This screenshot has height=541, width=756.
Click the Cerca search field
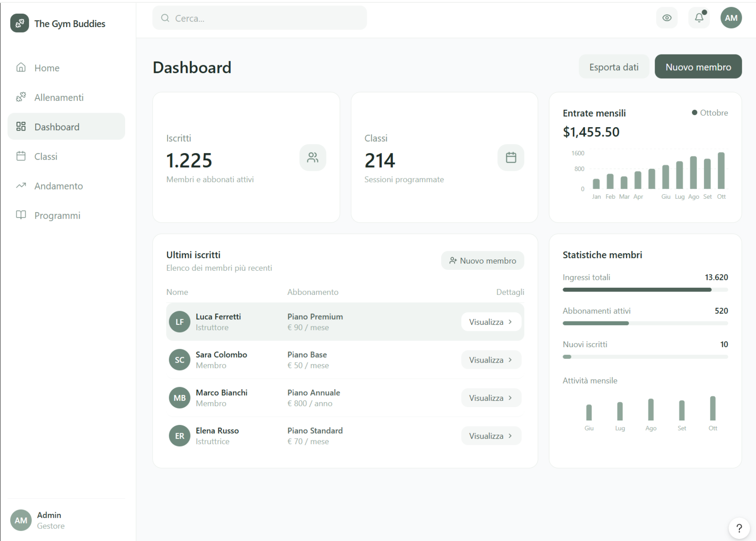(x=259, y=18)
